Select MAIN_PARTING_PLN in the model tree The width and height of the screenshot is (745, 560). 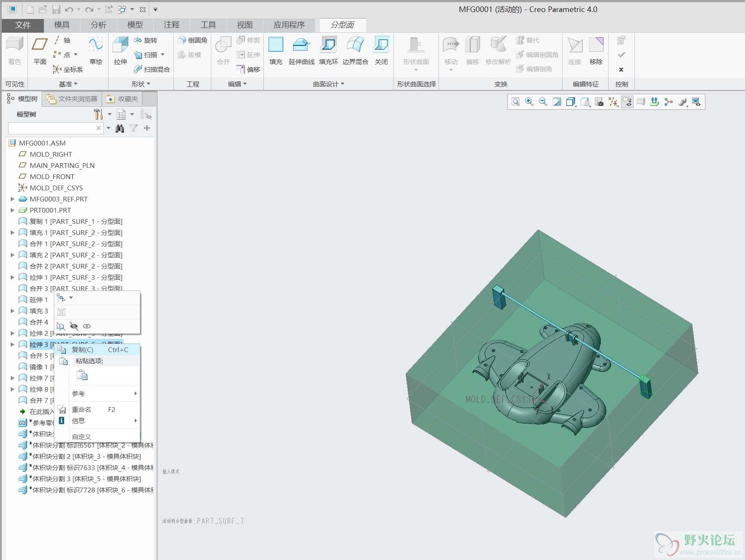point(62,165)
